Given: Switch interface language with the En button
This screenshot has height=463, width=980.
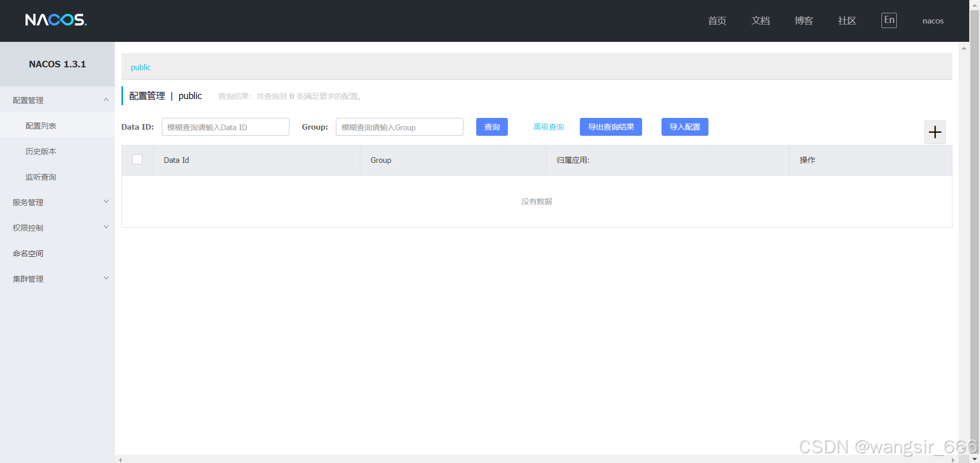Looking at the screenshot, I should click(x=889, y=20).
